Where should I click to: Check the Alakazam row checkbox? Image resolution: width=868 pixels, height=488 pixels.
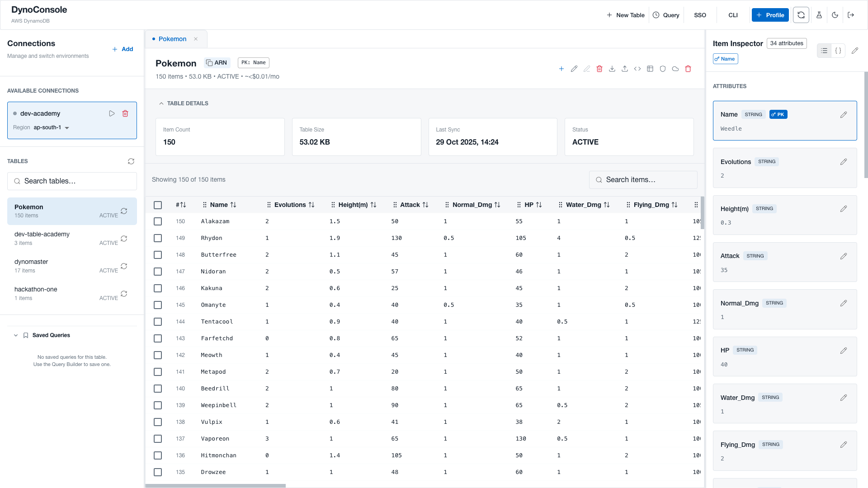[x=158, y=221]
